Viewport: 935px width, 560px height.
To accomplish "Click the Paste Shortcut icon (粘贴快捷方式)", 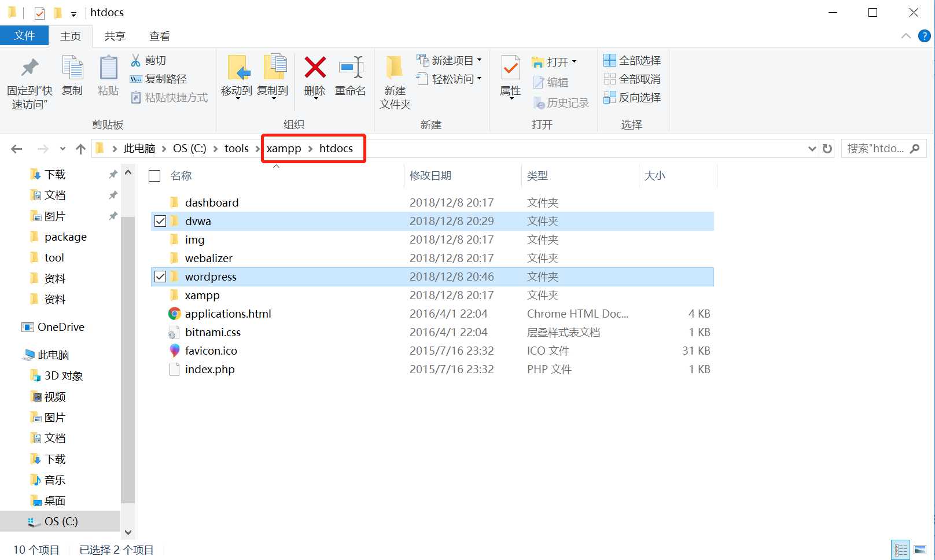I will tap(136, 97).
